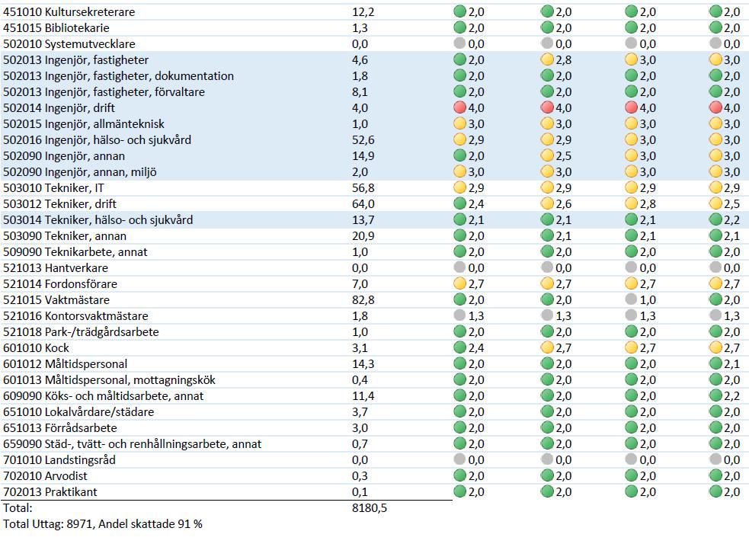Select '502013 Ingenjör, fastigheter, dokumentation' label

118,76
